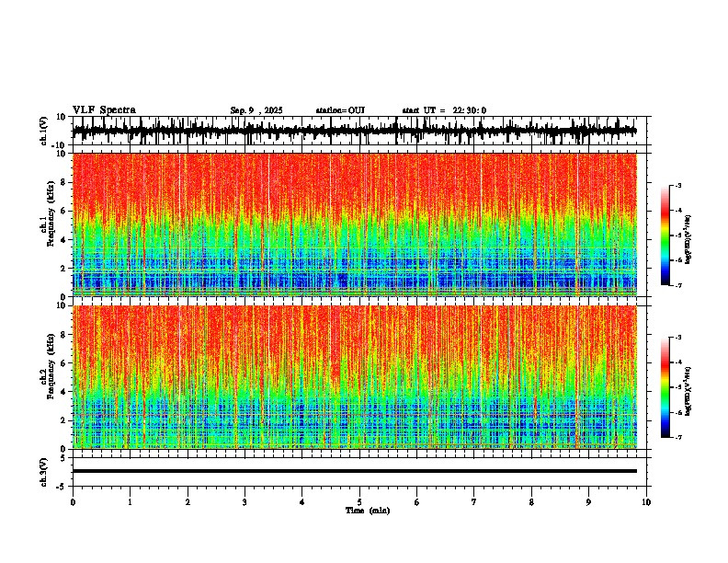Image resolution: width=728 pixels, height=563 pixels.
Task: Click time axis tick label "5"
Action: coord(359,502)
